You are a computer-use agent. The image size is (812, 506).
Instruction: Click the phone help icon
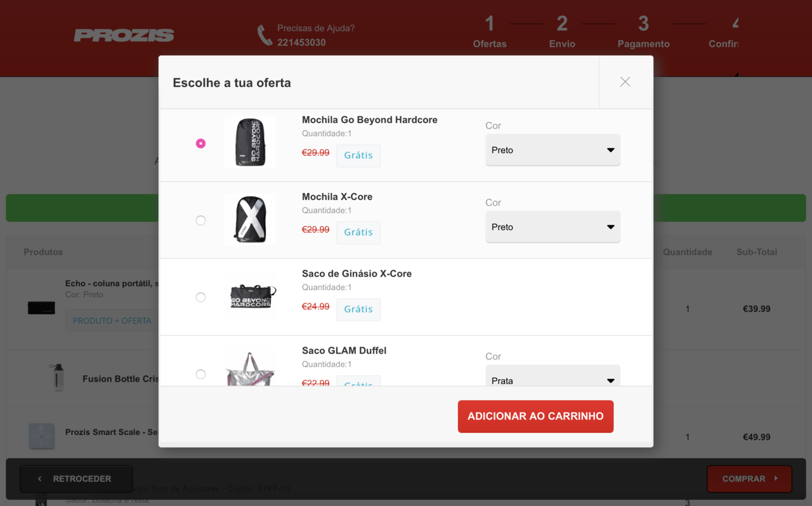click(265, 36)
